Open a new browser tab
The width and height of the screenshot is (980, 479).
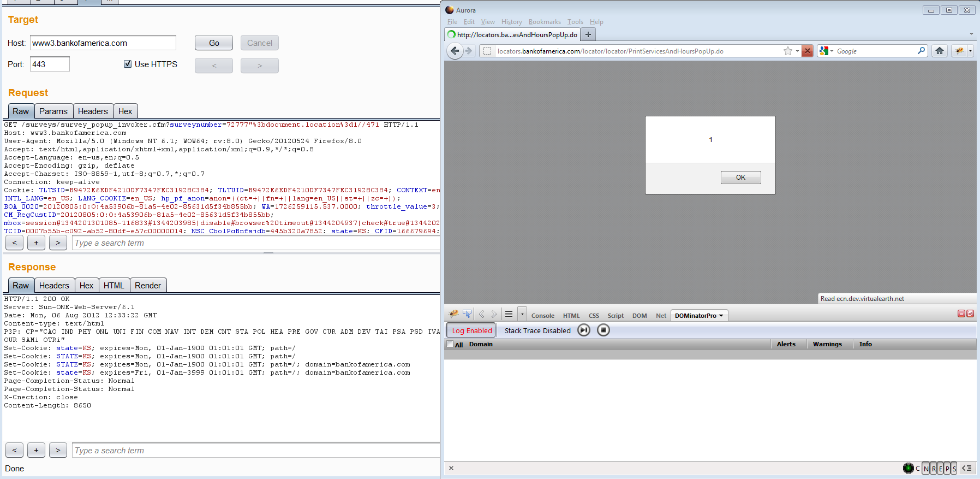[588, 34]
